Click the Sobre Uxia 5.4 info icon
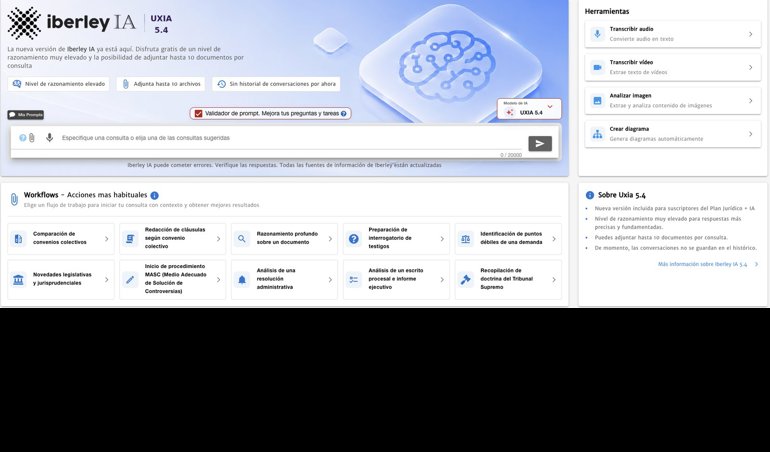This screenshot has height=452, width=770. (590, 195)
